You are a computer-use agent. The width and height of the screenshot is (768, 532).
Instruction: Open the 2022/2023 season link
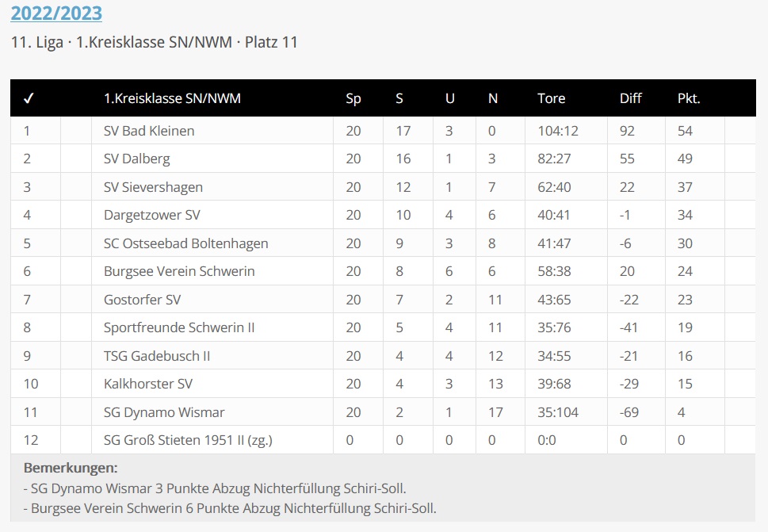pos(56,13)
